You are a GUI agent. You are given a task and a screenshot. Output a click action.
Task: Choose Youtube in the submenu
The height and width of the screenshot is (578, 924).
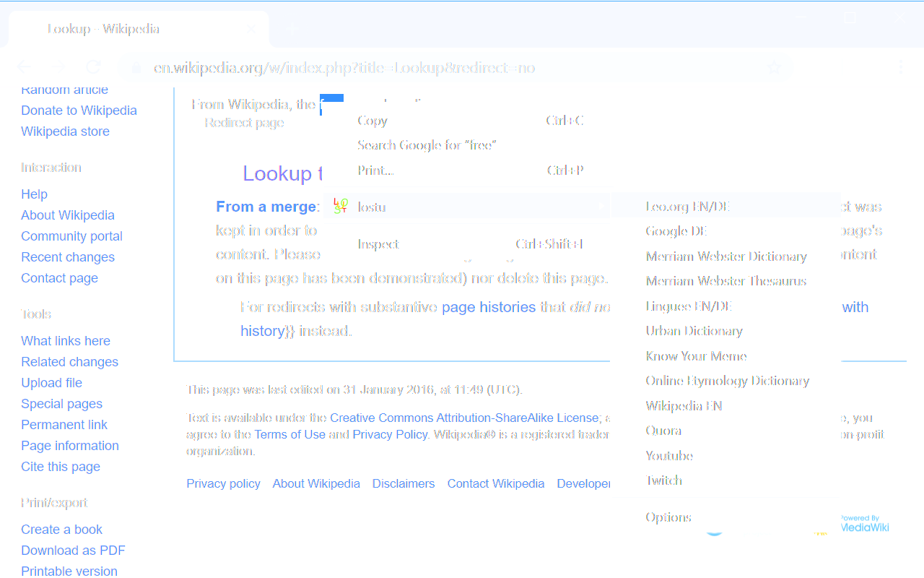(725, 456)
